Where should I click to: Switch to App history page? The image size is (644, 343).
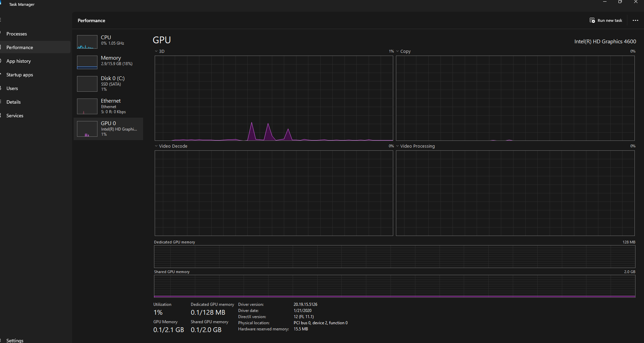click(x=18, y=61)
